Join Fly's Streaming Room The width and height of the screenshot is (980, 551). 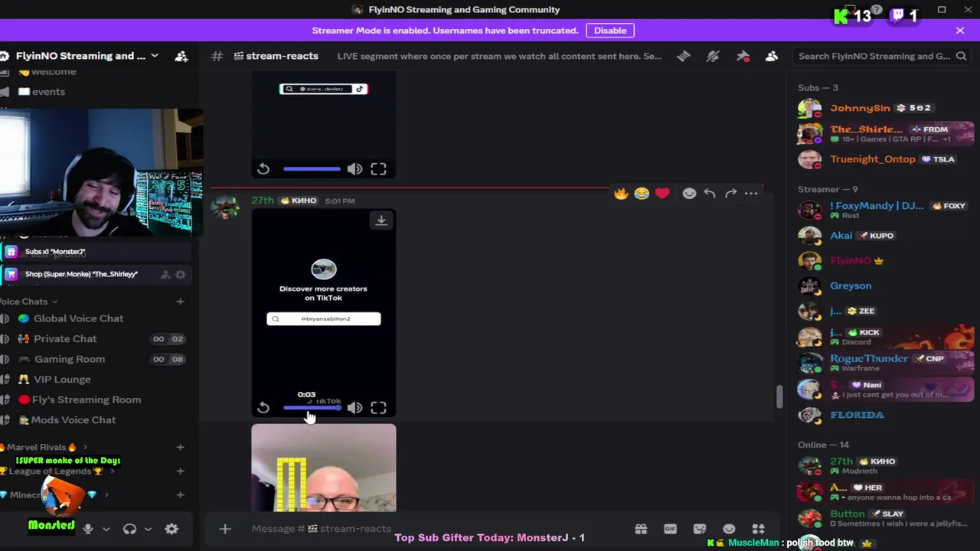click(x=87, y=399)
